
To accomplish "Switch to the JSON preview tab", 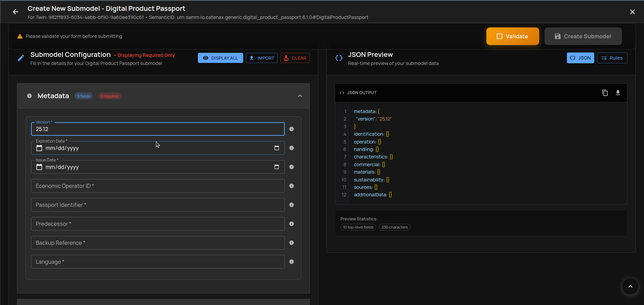I will click(x=580, y=58).
